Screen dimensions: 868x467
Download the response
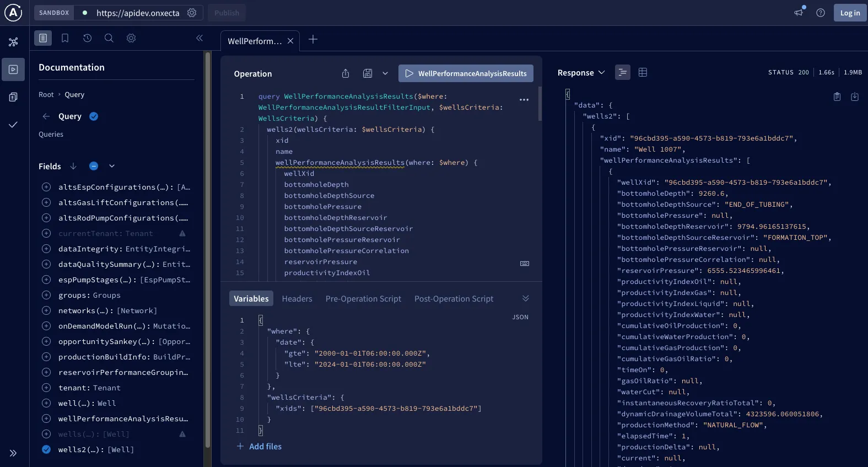[855, 96]
